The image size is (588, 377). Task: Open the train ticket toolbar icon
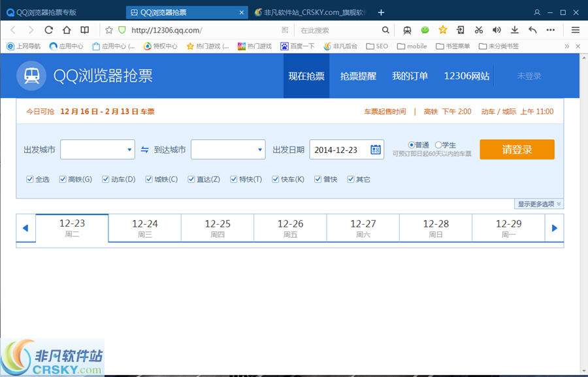pos(407,30)
